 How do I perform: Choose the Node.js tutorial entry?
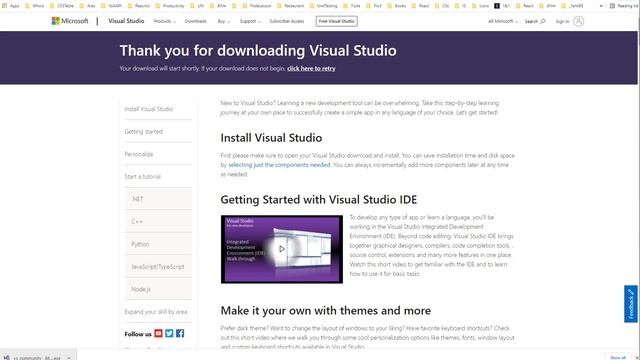(x=158, y=289)
